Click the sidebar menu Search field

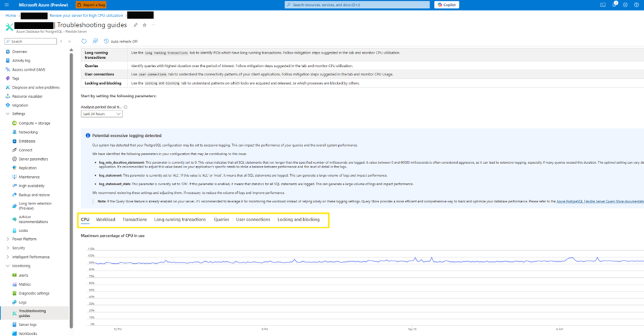coord(30,42)
